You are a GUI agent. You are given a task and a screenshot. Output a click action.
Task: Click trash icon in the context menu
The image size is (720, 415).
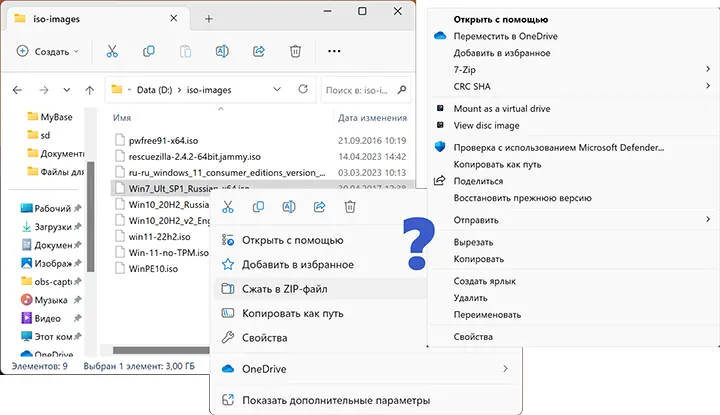pyautogui.click(x=350, y=207)
